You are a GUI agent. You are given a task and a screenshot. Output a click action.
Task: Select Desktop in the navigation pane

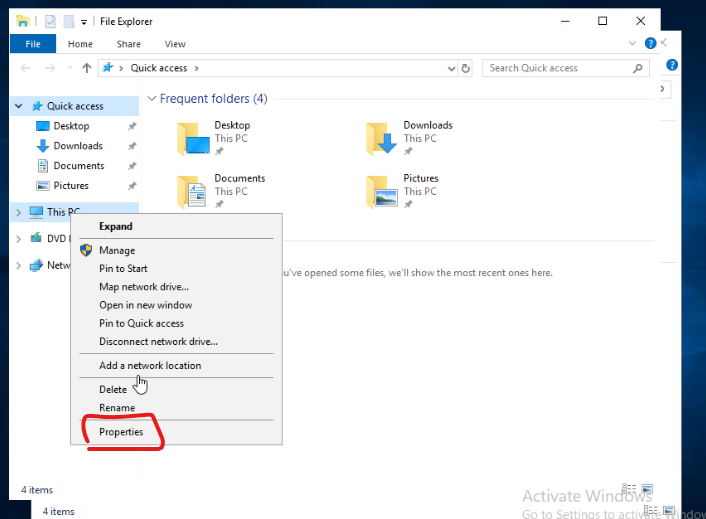(x=71, y=126)
